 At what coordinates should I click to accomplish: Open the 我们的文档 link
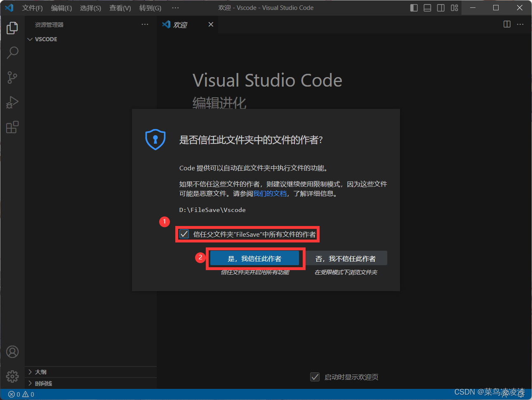(270, 193)
